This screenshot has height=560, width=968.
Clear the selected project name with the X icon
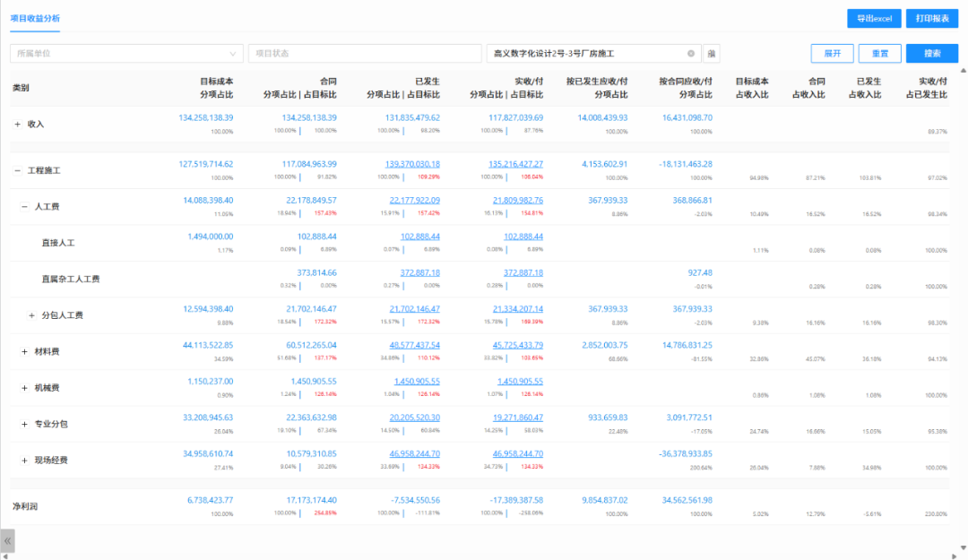(x=691, y=54)
